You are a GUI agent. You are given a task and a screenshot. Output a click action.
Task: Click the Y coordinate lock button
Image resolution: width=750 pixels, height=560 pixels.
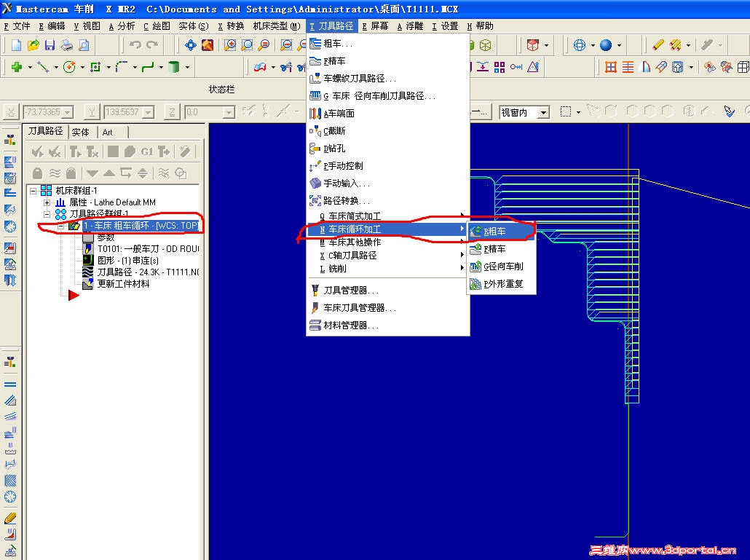(92, 112)
